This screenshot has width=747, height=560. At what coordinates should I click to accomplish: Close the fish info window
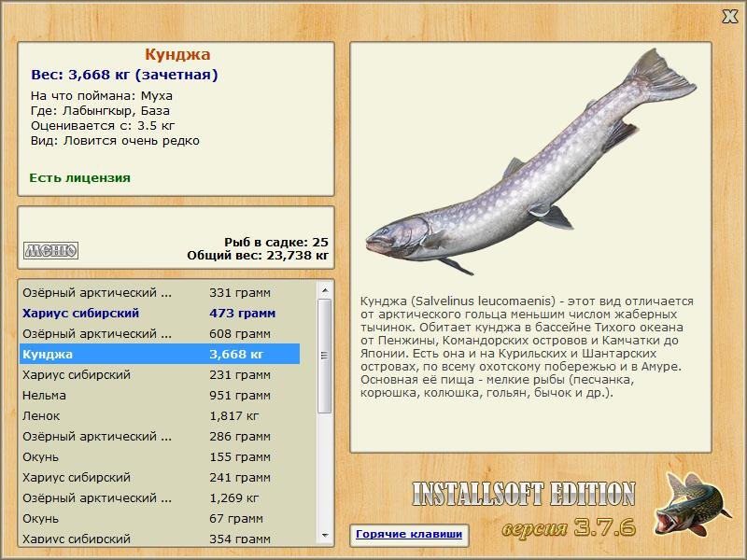(x=729, y=16)
